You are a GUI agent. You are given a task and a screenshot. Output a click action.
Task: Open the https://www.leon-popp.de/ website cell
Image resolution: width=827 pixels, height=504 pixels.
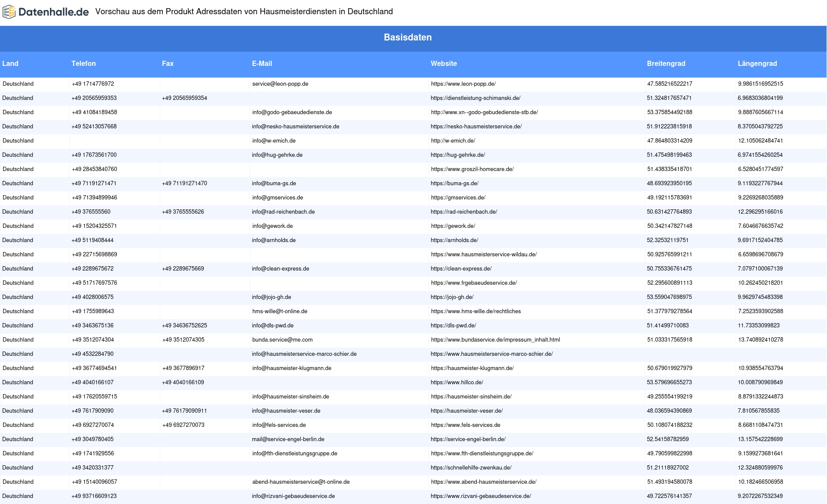pyautogui.click(x=463, y=84)
